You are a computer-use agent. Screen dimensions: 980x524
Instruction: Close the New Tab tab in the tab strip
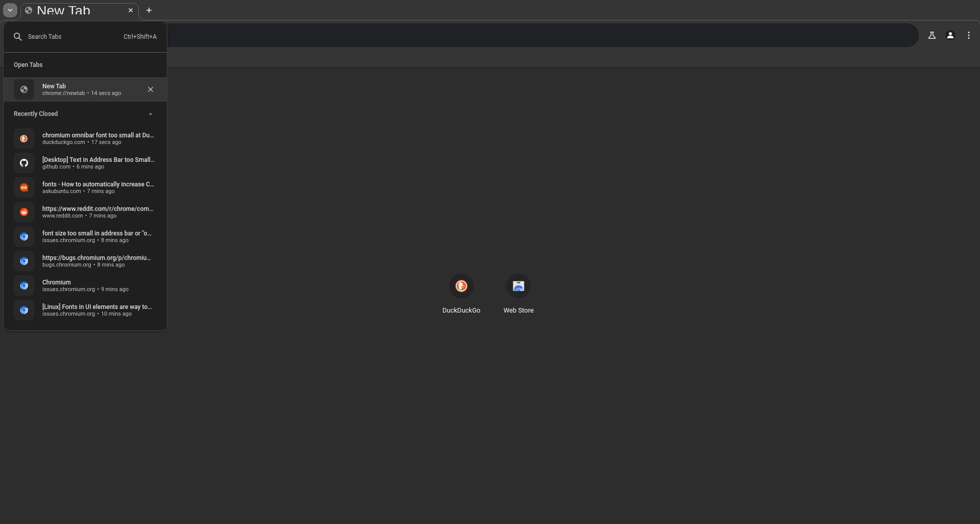(131, 10)
